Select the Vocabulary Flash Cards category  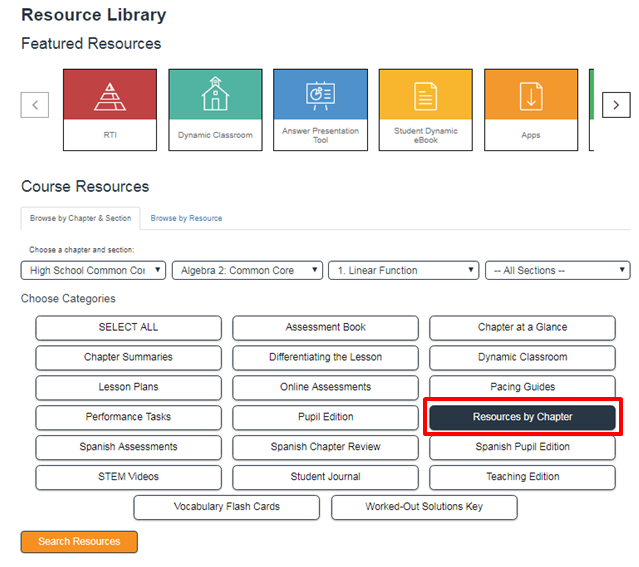pyautogui.click(x=226, y=507)
